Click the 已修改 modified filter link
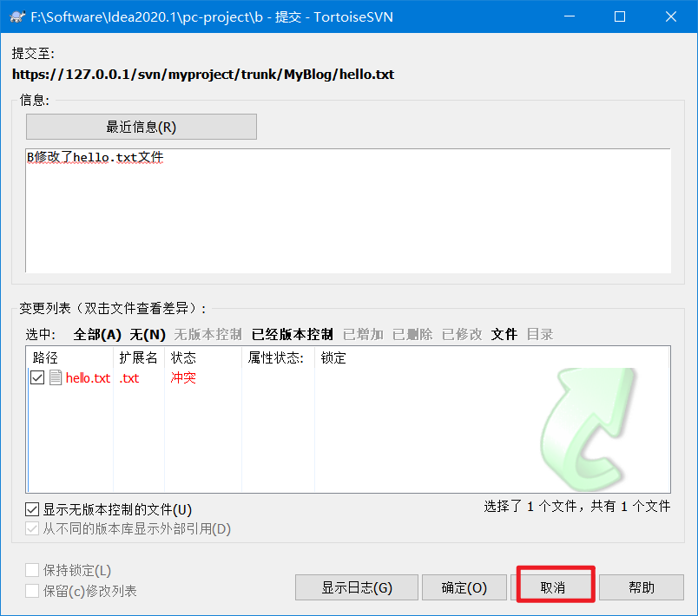The width and height of the screenshot is (698, 616). point(462,334)
